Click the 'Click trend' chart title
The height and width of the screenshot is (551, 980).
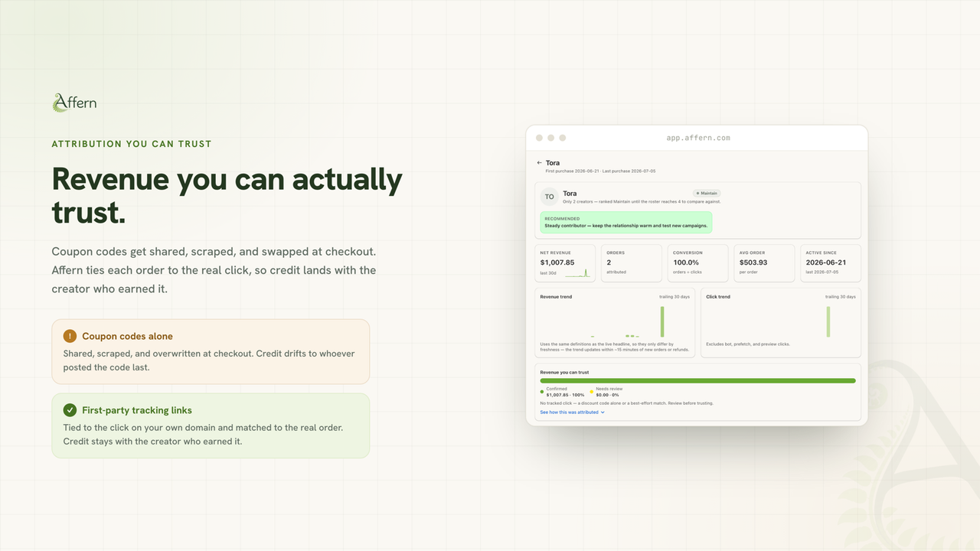point(718,296)
